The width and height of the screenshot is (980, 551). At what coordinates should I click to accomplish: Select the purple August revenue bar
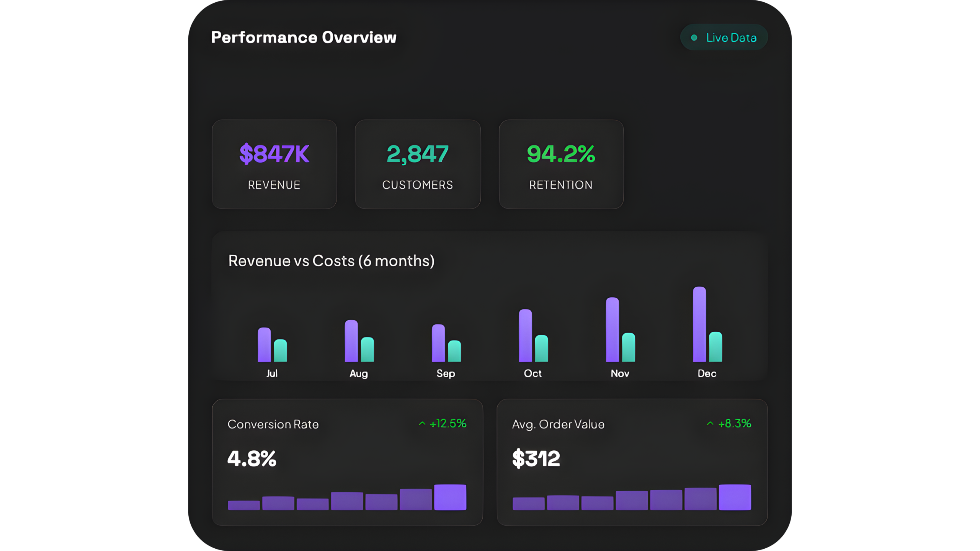point(351,341)
